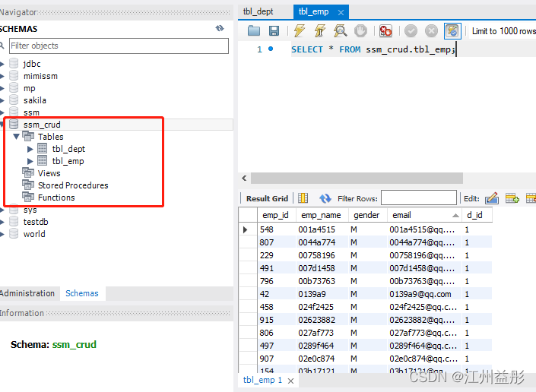Screen dimensions: 536x392
Task: Expand the ssm schema
Action: pyautogui.click(x=2, y=112)
